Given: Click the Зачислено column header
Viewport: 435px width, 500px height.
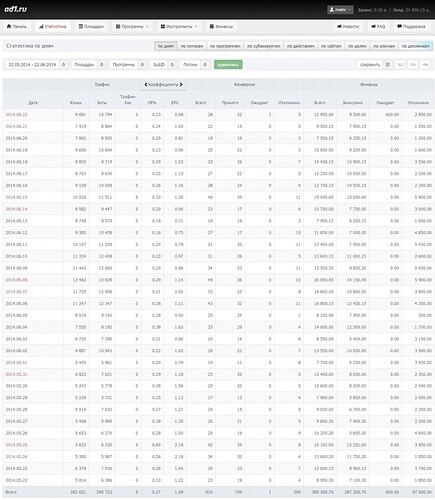Looking at the screenshot, I should point(352,103).
